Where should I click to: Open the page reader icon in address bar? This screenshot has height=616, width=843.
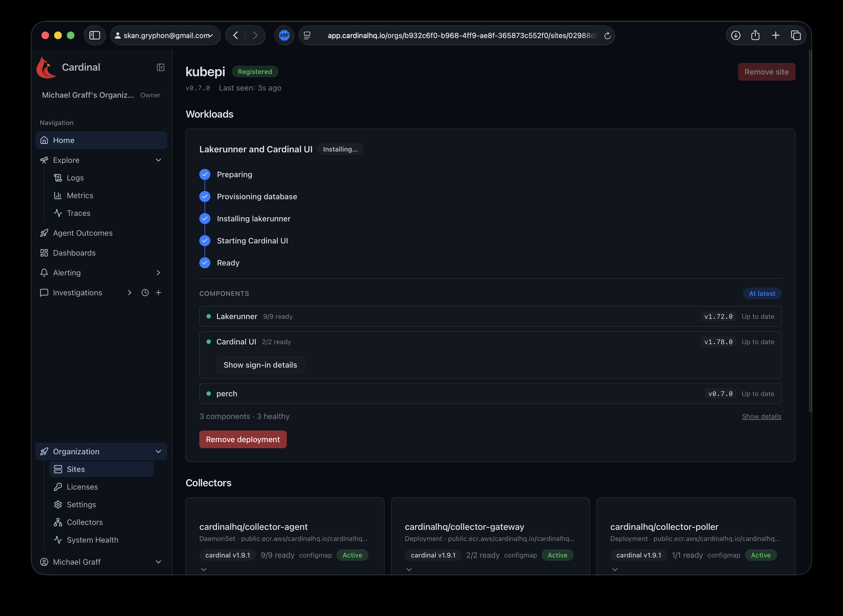click(x=307, y=35)
